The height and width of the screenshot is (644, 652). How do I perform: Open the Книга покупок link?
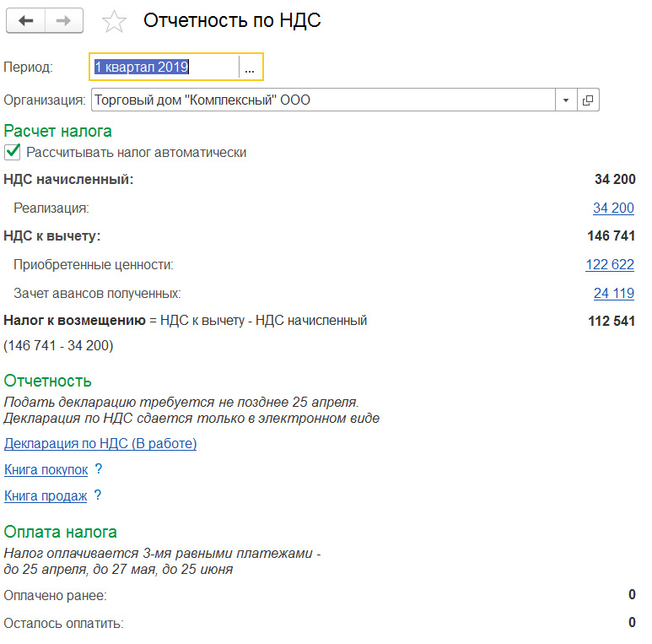coord(46,469)
